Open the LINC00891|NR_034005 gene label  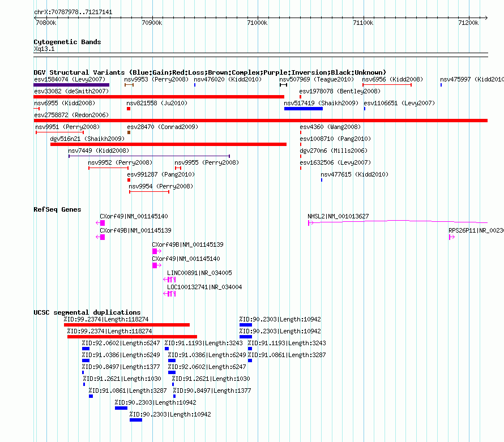(x=199, y=273)
